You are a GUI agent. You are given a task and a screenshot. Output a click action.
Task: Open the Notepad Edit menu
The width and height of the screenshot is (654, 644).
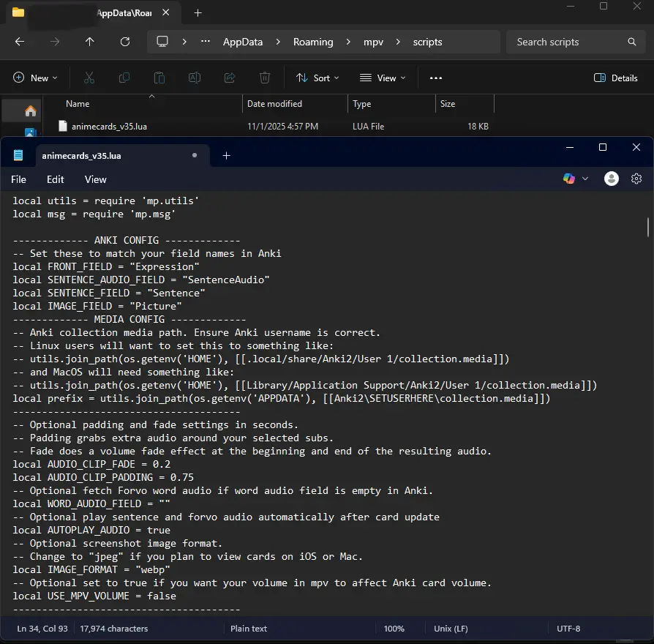[56, 179]
